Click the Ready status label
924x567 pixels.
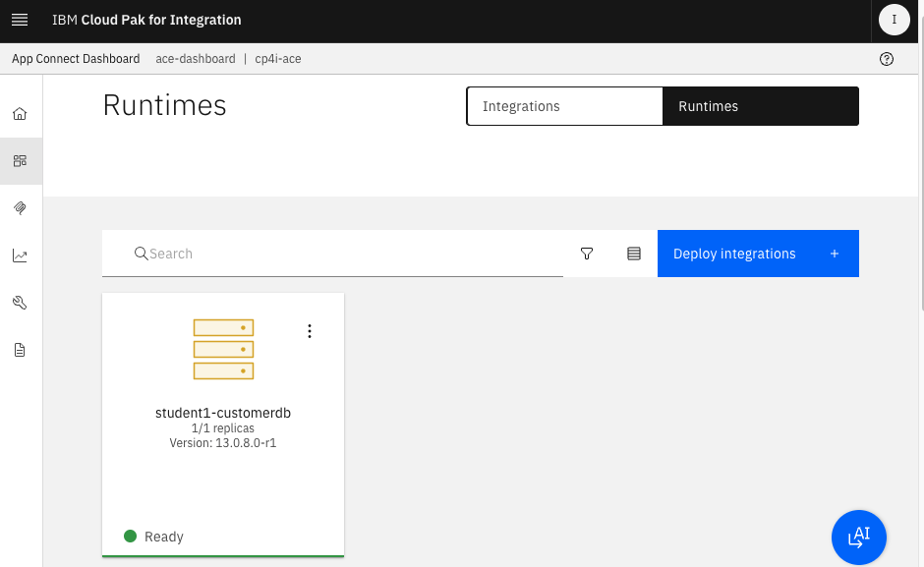click(164, 537)
